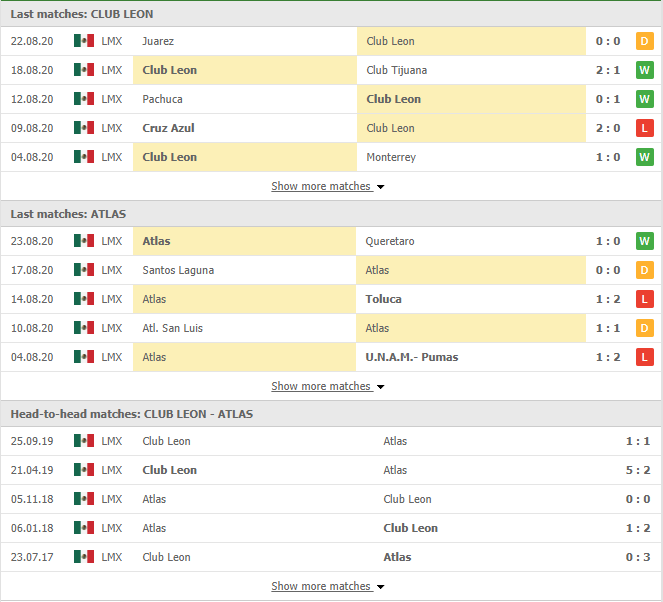Click D badge on Atl. San Luis row

(645, 328)
